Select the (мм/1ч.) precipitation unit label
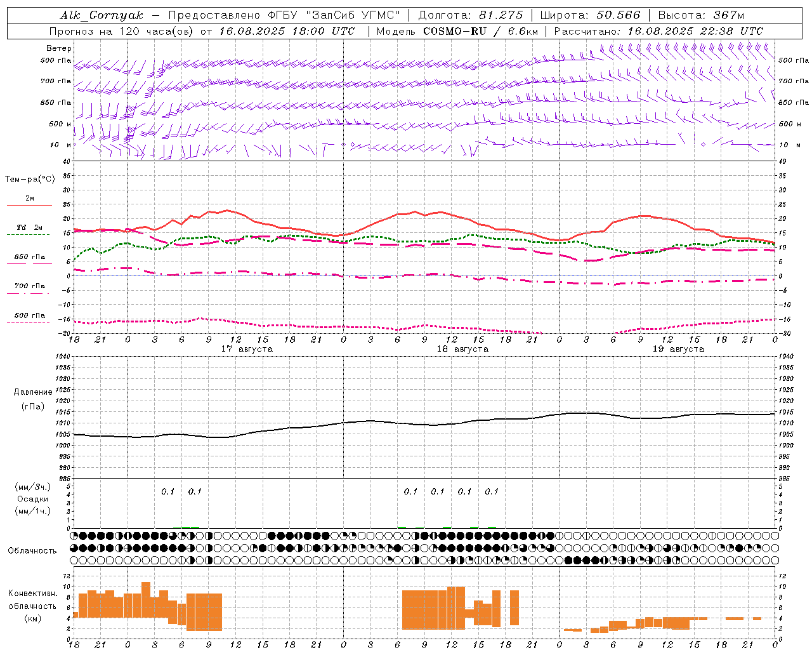The height and width of the screenshot is (650, 812). pos(33,512)
